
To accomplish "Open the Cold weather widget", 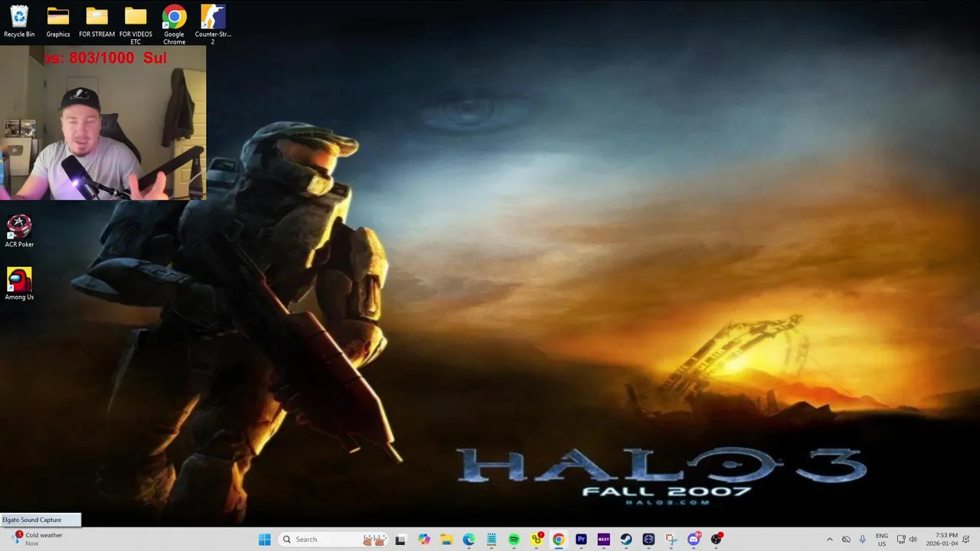I will (x=37, y=539).
